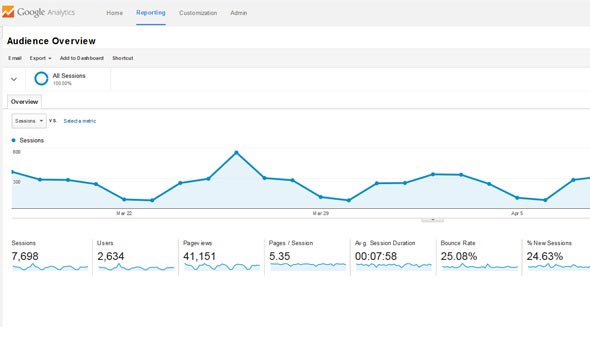
Task: Switch to the Overview tab
Action: (x=24, y=102)
